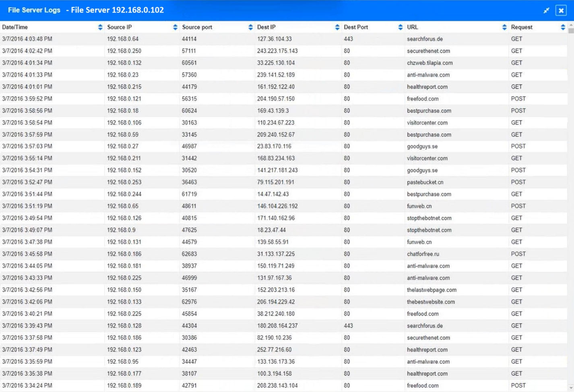Viewport: 574px width, 392px height.
Task: Select the Source IP column header label
Action: tap(119, 27)
